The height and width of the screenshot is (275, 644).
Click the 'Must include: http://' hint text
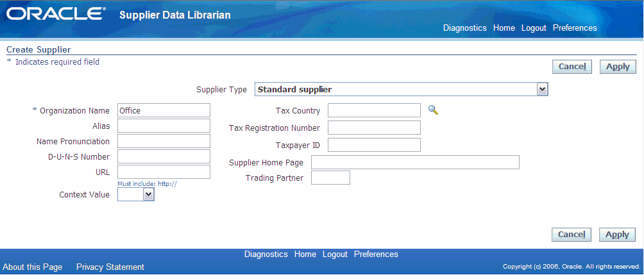tap(147, 184)
